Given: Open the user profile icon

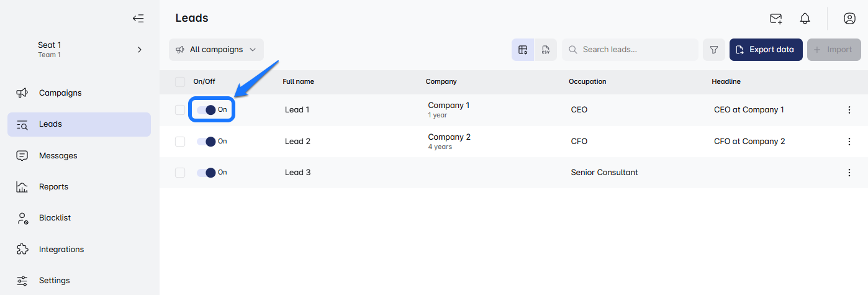Looking at the screenshot, I should [849, 19].
